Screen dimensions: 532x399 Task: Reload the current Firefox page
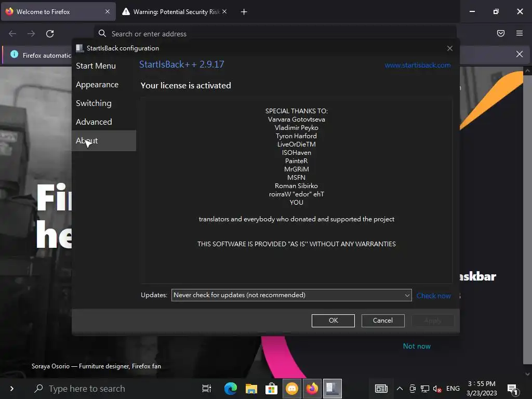tap(50, 34)
